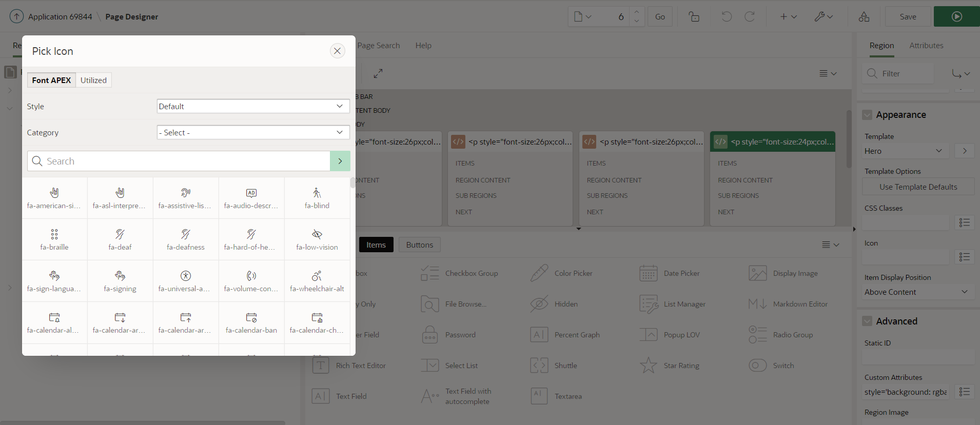The image size is (980, 425).
Task: Choose the fa-wheelchair-alt icon
Action: (317, 281)
